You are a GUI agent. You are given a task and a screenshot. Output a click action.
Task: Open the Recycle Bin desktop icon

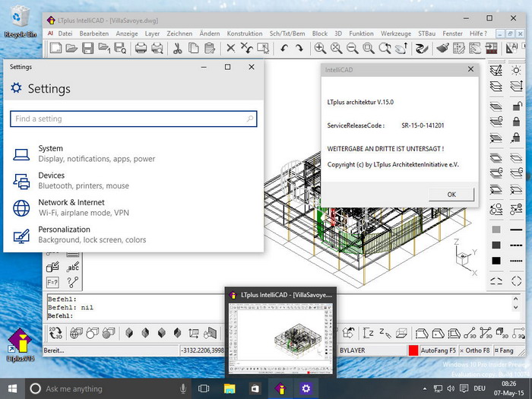point(21,22)
